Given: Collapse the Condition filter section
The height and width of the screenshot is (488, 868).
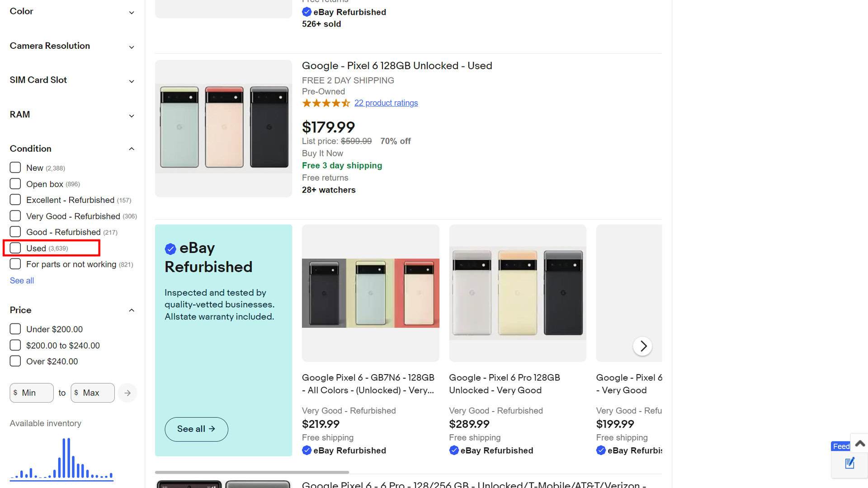Looking at the screenshot, I should click(x=132, y=149).
